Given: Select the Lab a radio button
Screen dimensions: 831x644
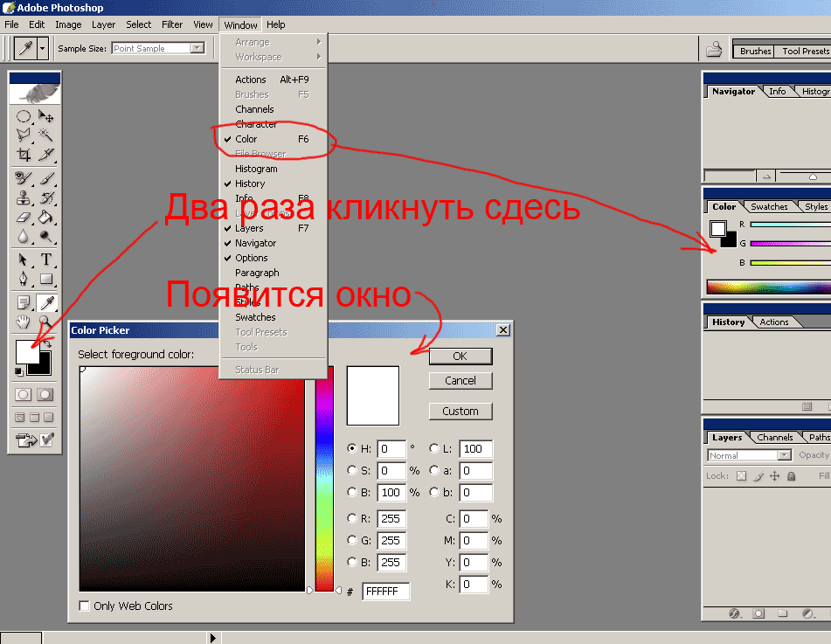Looking at the screenshot, I should [x=434, y=470].
